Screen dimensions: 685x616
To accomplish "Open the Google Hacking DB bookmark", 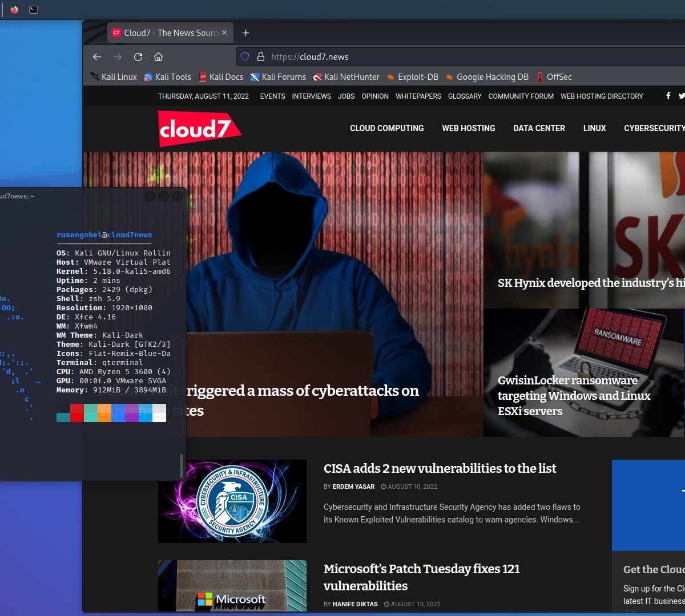I will (x=487, y=77).
